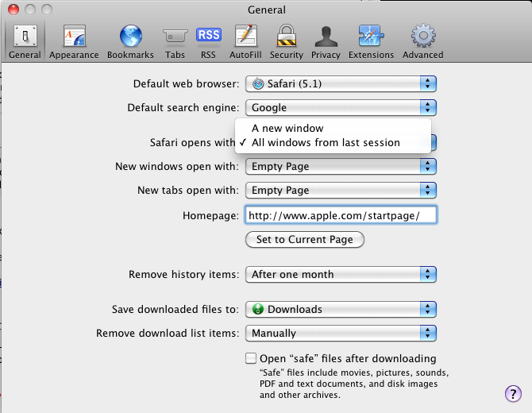
Task: Choose "A new window" from the menu
Action: point(333,129)
